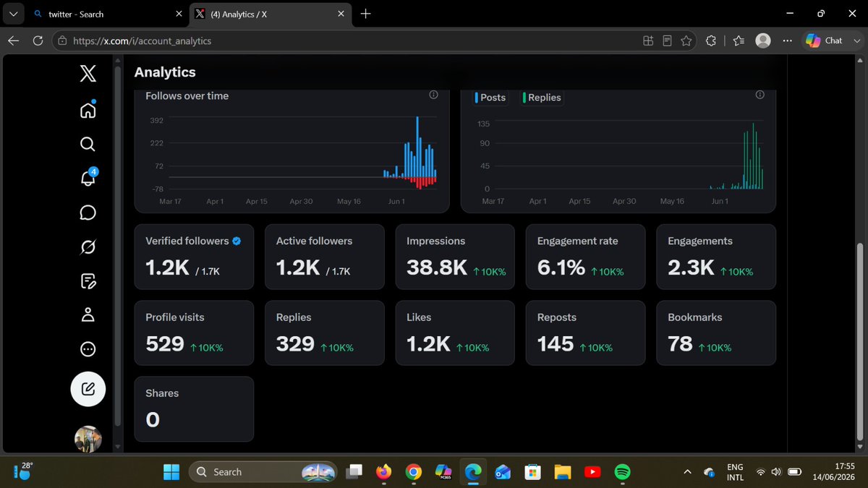868x488 pixels.
Task: Open Outlook from the taskbar
Action: coord(503,472)
